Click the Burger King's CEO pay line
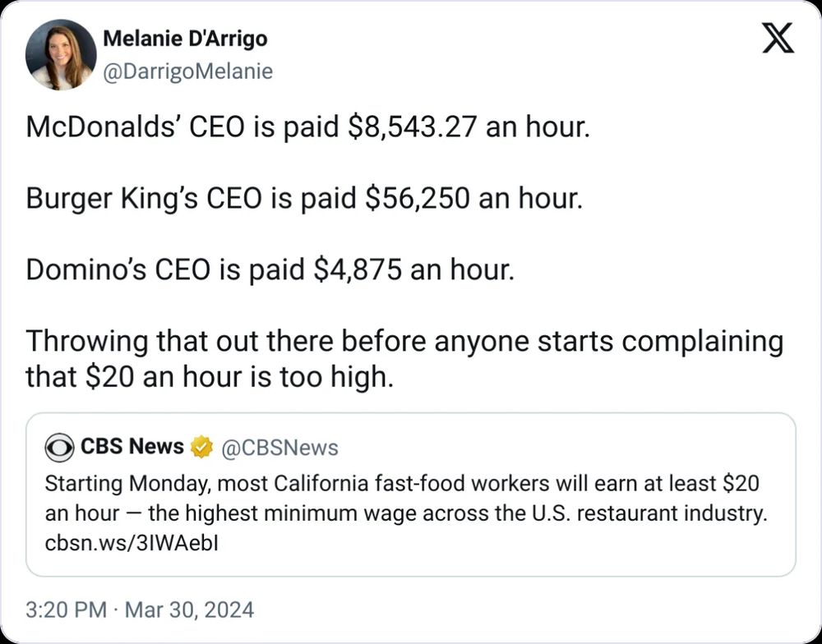 (304, 199)
